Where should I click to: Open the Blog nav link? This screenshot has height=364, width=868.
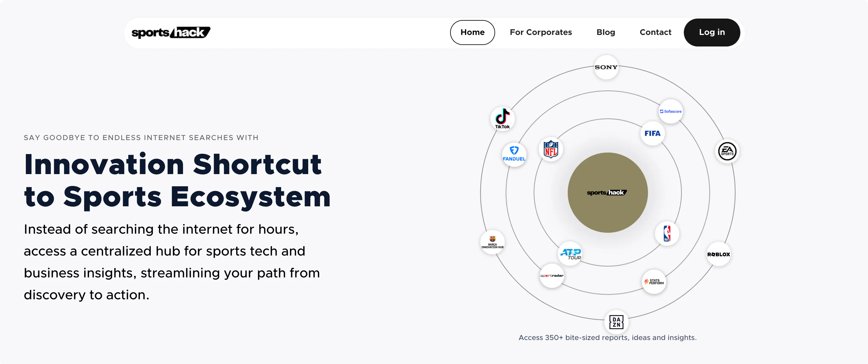(606, 32)
